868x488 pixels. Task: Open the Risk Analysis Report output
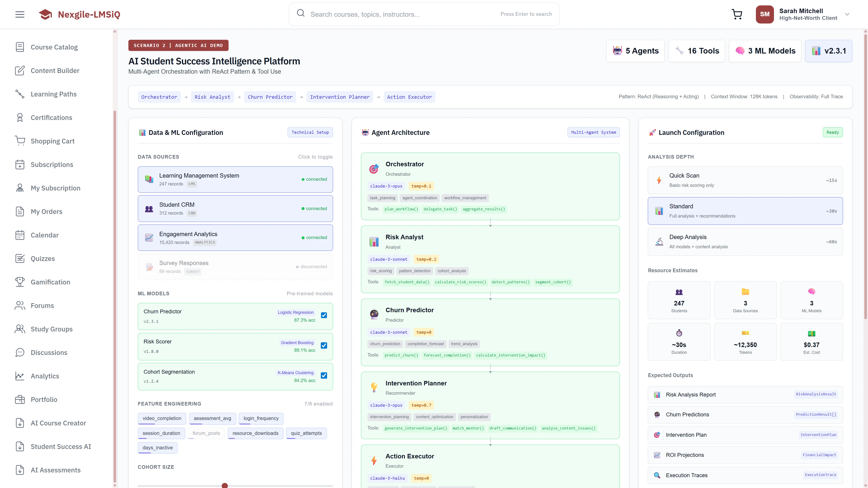pos(745,394)
